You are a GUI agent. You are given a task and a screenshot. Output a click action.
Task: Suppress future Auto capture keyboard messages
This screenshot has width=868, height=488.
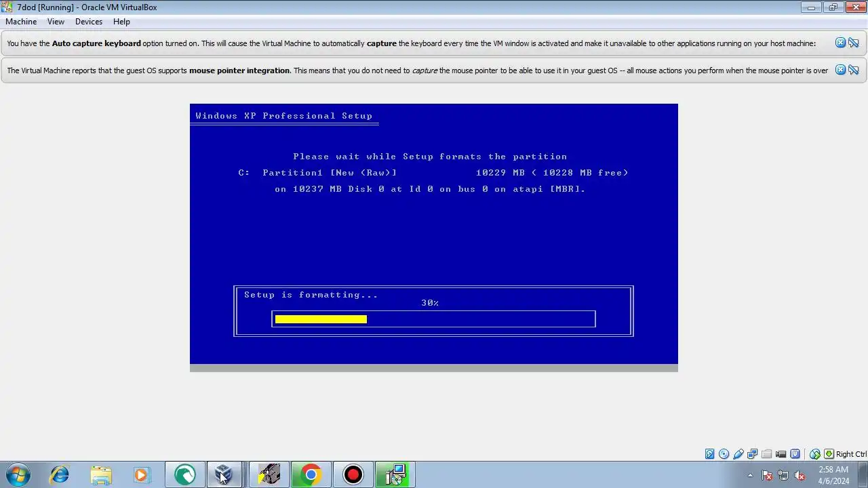[x=854, y=43]
